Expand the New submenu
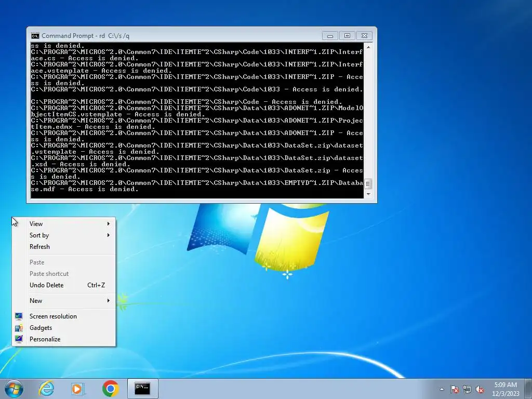532x399 pixels. (x=64, y=301)
